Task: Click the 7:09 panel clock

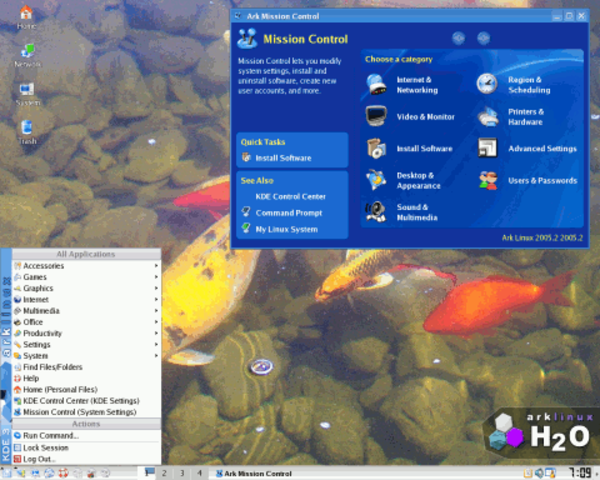Action: pyautogui.click(x=579, y=473)
